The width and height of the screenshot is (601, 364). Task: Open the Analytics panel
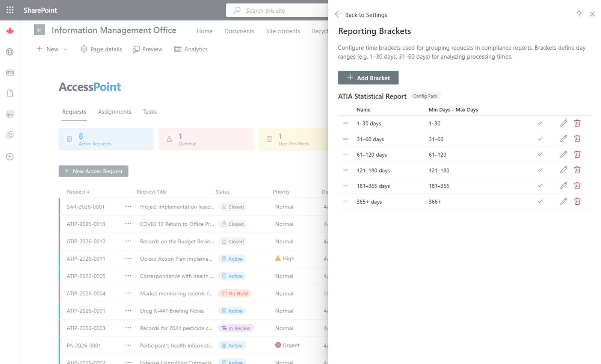click(191, 49)
